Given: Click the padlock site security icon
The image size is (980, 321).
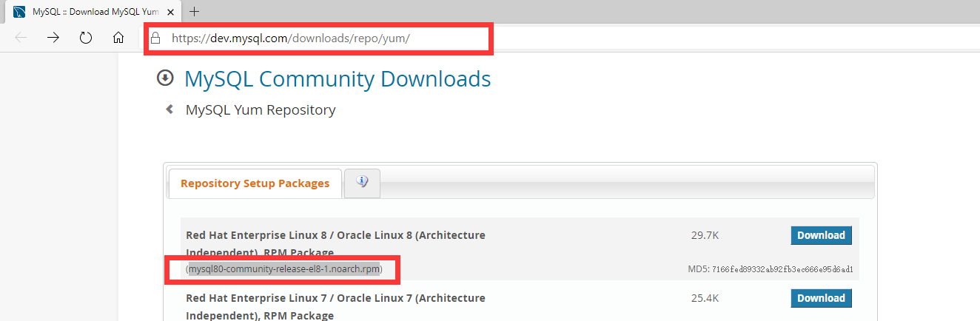Looking at the screenshot, I should (x=155, y=38).
